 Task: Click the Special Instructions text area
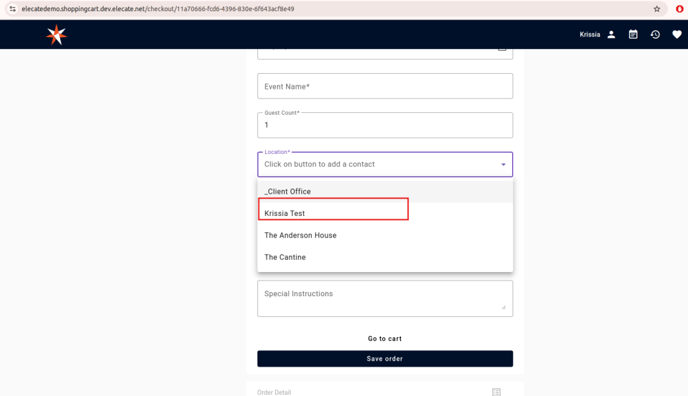pyautogui.click(x=385, y=299)
